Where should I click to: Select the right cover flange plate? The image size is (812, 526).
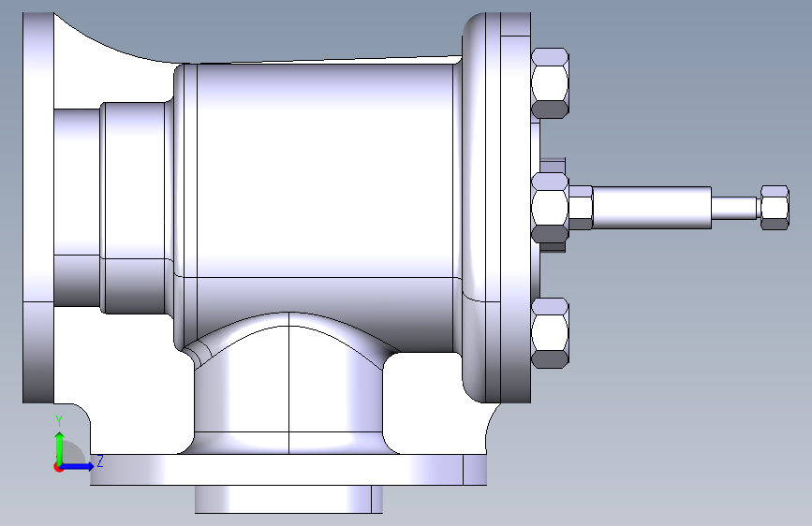coord(515,208)
